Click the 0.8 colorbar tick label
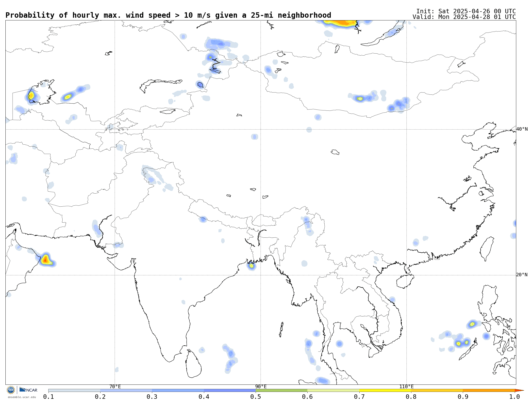Image resolution: width=532 pixels, height=400 pixels. click(x=411, y=397)
